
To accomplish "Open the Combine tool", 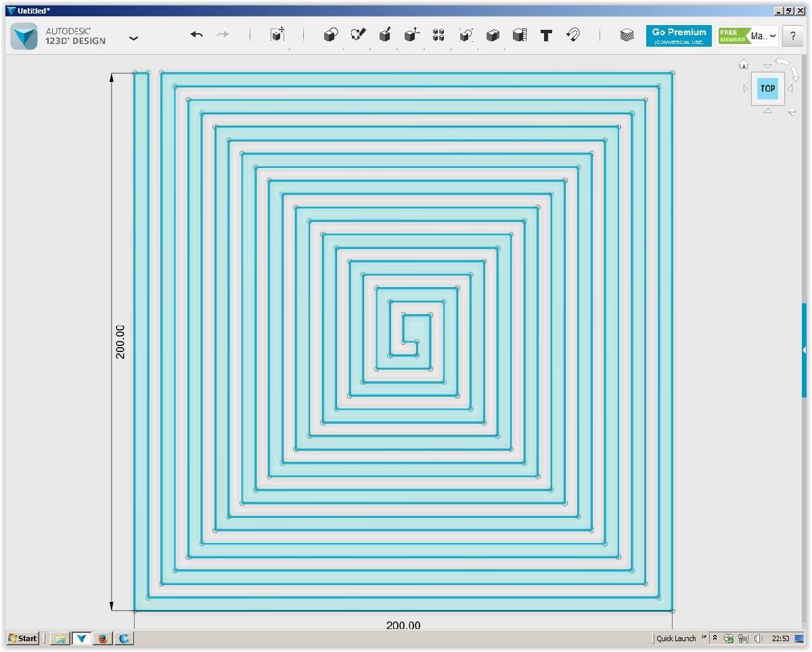I will [x=493, y=35].
